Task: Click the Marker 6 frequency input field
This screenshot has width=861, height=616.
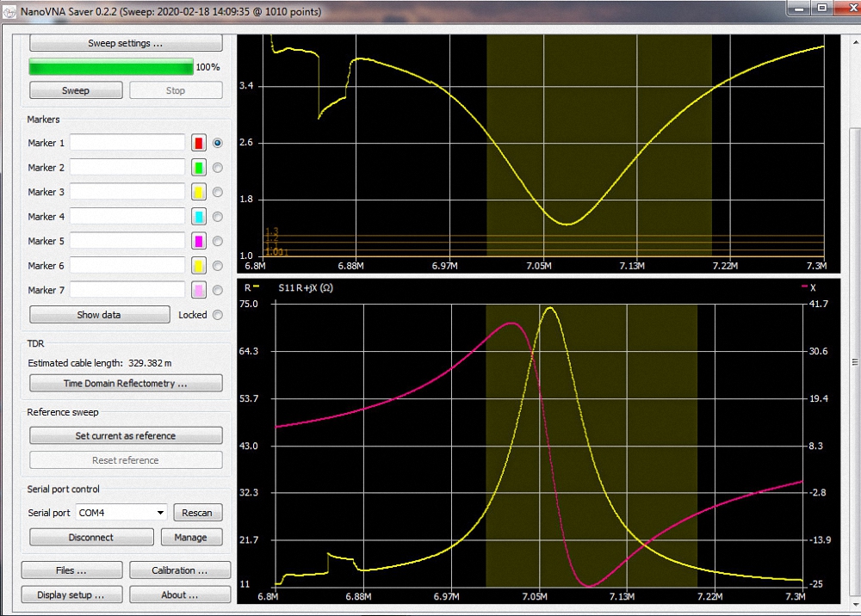Action: pyautogui.click(x=127, y=266)
